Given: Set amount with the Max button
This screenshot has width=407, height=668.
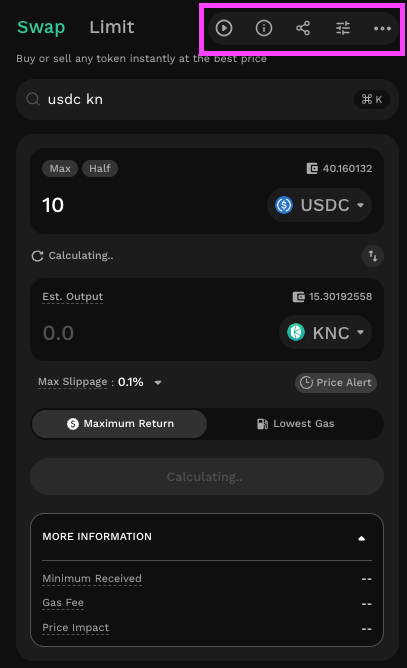Looking at the screenshot, I should click(x=60, y=168).
